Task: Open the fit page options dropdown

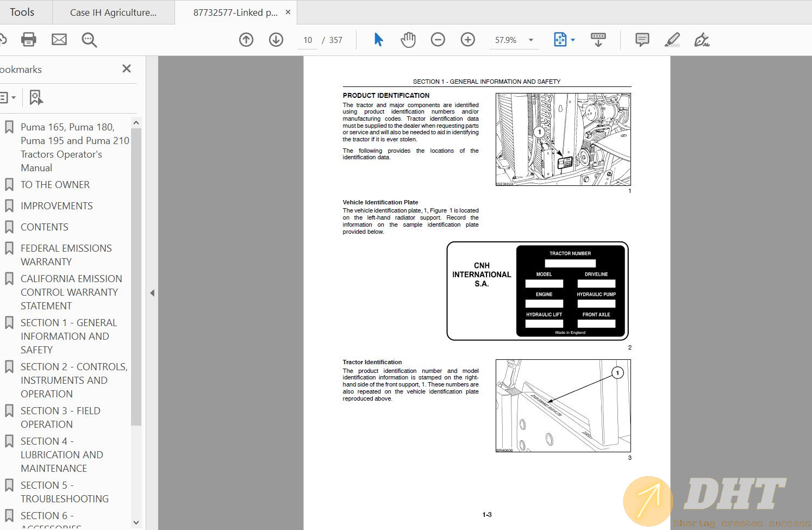Action: coord(573,40)
